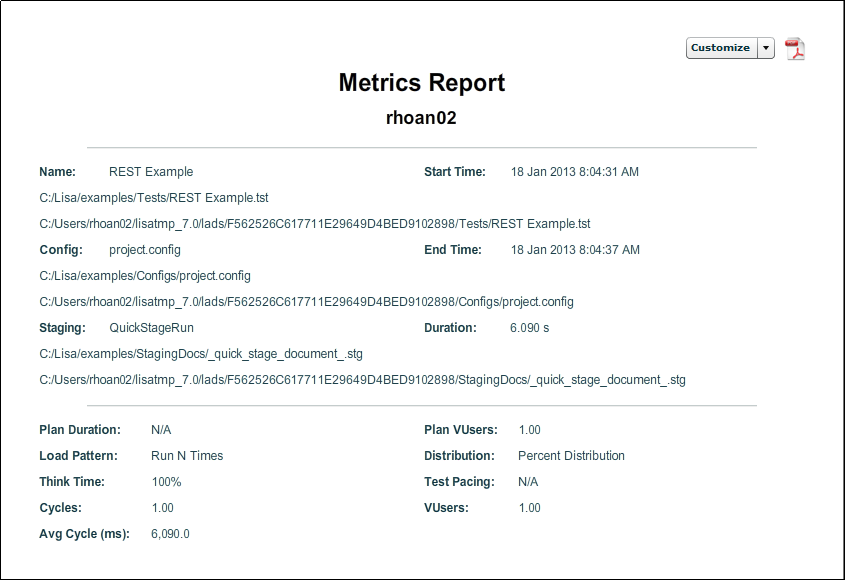The image size is (845, 580).
Task: Select the REST Example test name
Action: 150,171
